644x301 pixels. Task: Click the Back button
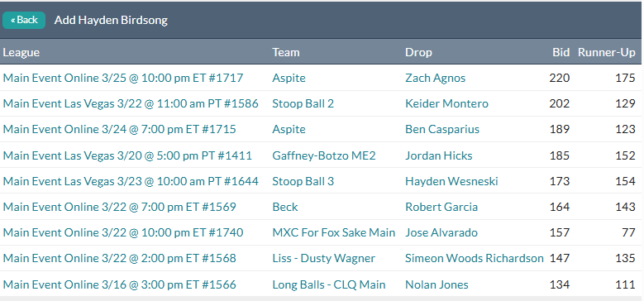point(24,20)
